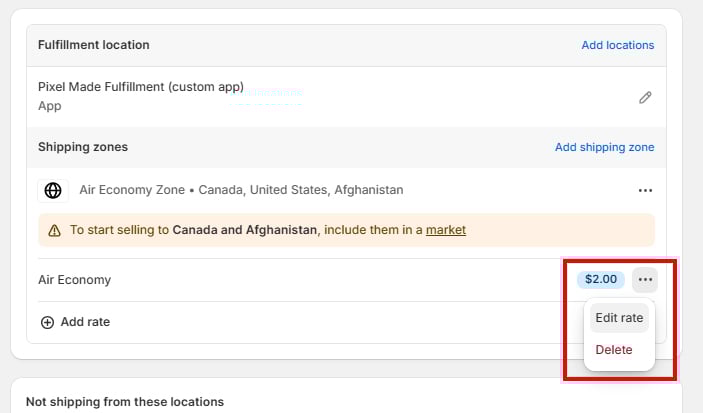Click the $2.00 price badge
The image size is (703, 413).
(601, 280)
